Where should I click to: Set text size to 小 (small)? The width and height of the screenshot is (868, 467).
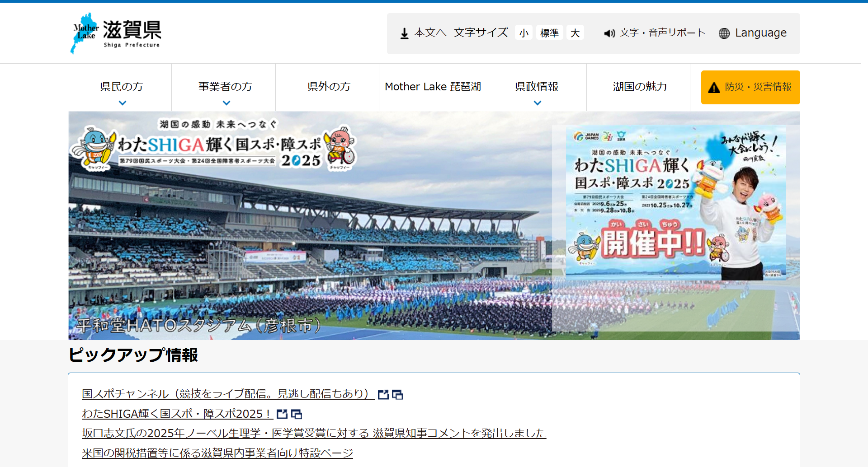tap(524, 33)
